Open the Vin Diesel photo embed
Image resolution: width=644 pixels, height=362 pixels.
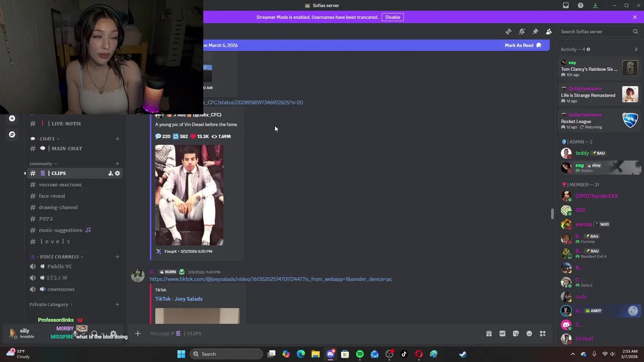point(189,195)
